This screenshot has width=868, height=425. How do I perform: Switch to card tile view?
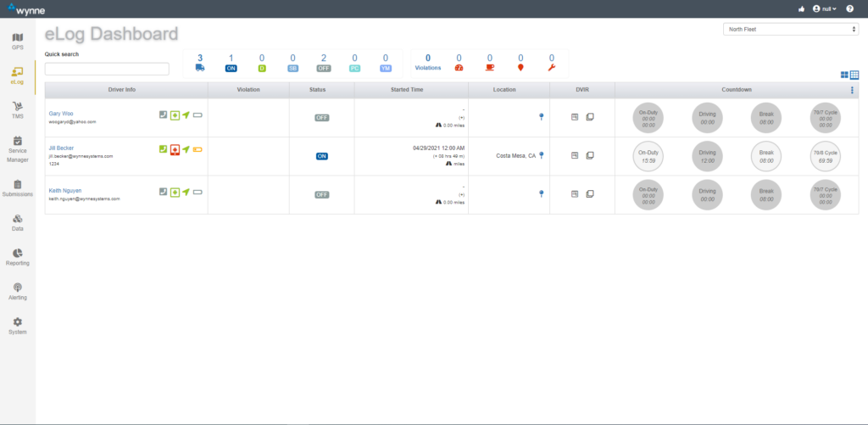point(843,75)
